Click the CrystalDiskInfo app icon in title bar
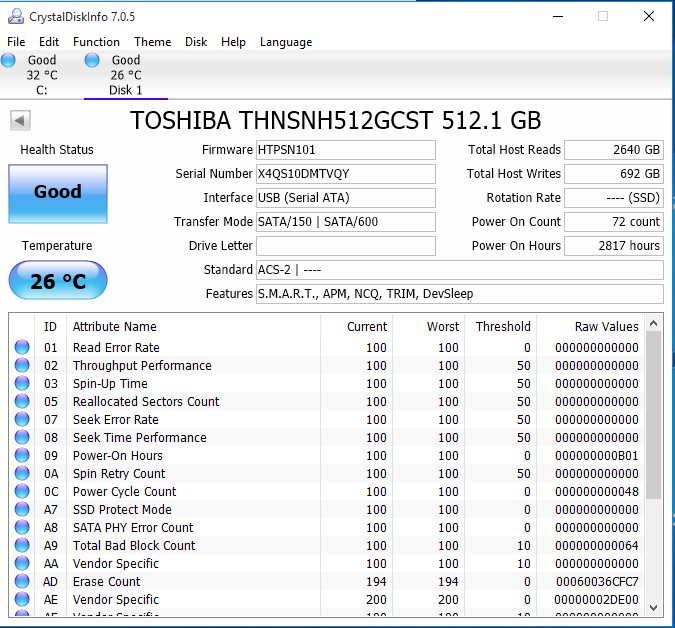675x628 pixels. click(x=16, y=16)
